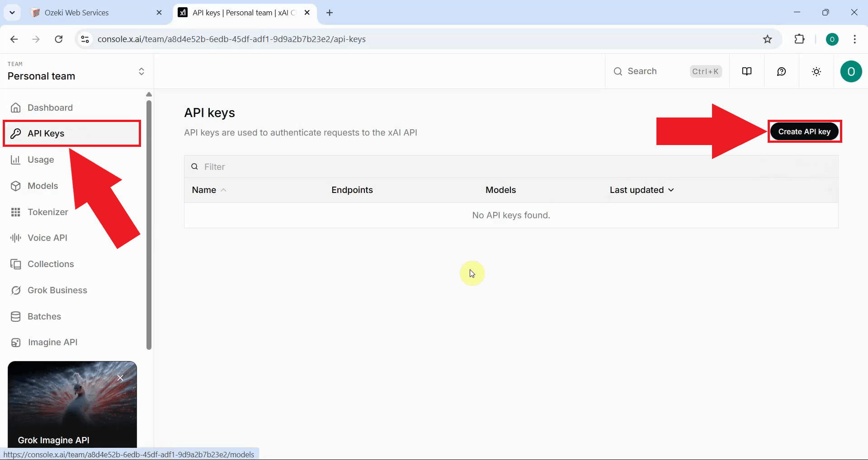Open the feedback chat bubble icon
This screenshot has height=460, width=868.
point(781,71)
